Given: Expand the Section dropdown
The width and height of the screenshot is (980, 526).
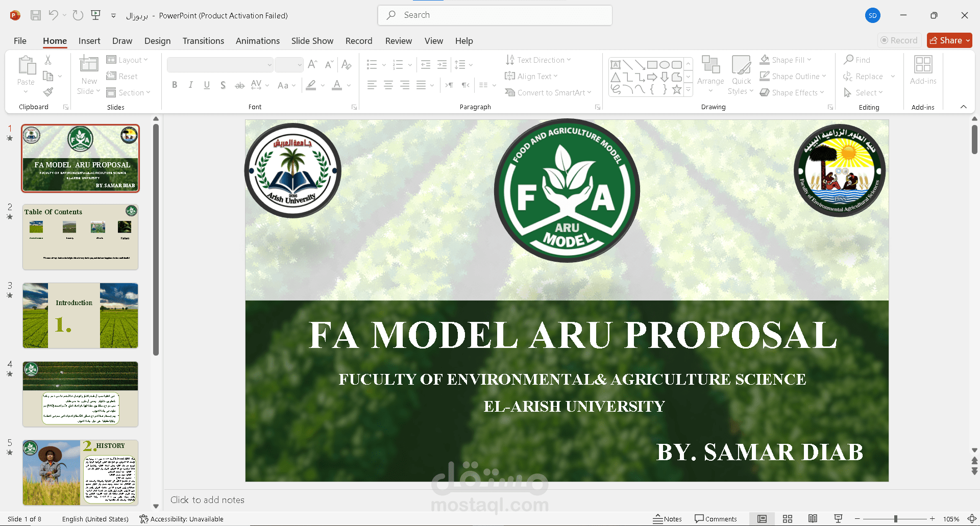Looking at the screenshot, I should pyautogui.click(x=128, y=92).
